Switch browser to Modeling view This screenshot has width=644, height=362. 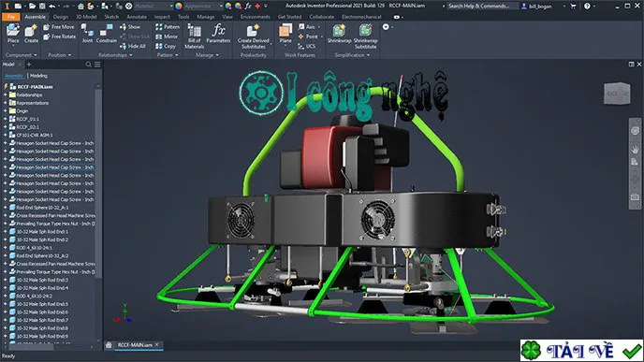pos(38,76)
